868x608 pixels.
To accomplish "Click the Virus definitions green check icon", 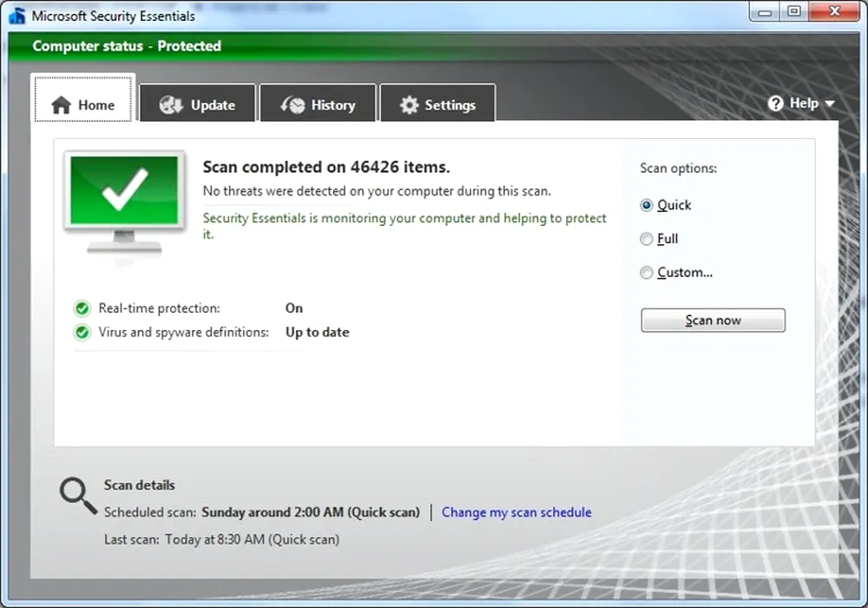I will click(x=82, y=332).
